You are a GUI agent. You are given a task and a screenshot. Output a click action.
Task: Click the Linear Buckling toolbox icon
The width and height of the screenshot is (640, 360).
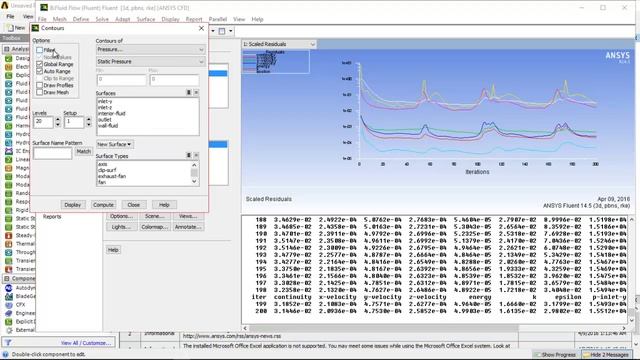8,160
